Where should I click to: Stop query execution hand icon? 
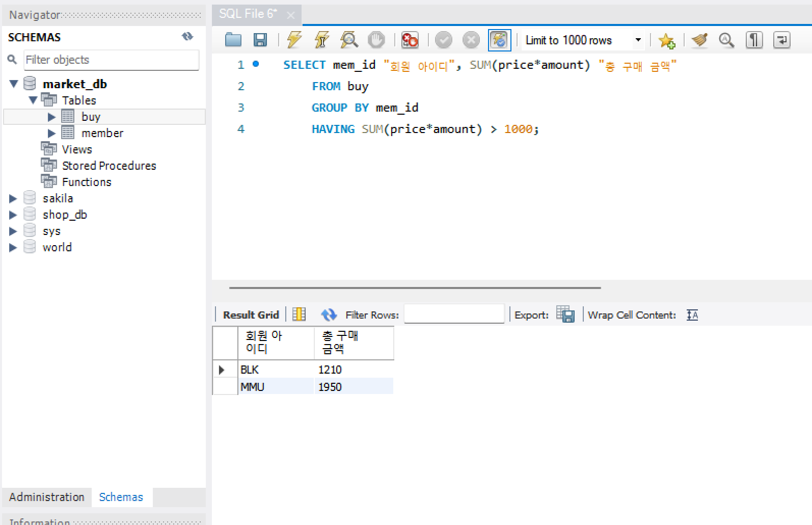pos(376,40)
